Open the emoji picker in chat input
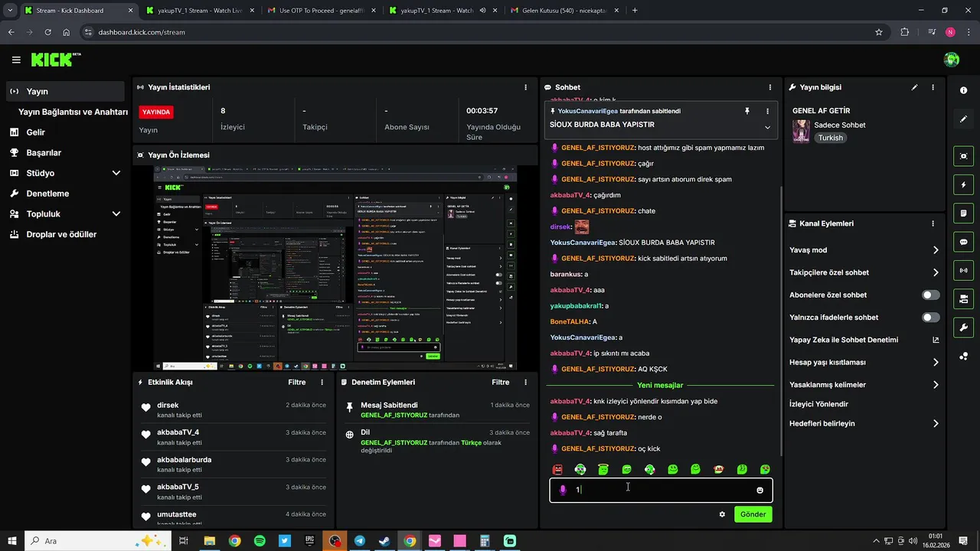The image size is (980, 551). [759, 490]
